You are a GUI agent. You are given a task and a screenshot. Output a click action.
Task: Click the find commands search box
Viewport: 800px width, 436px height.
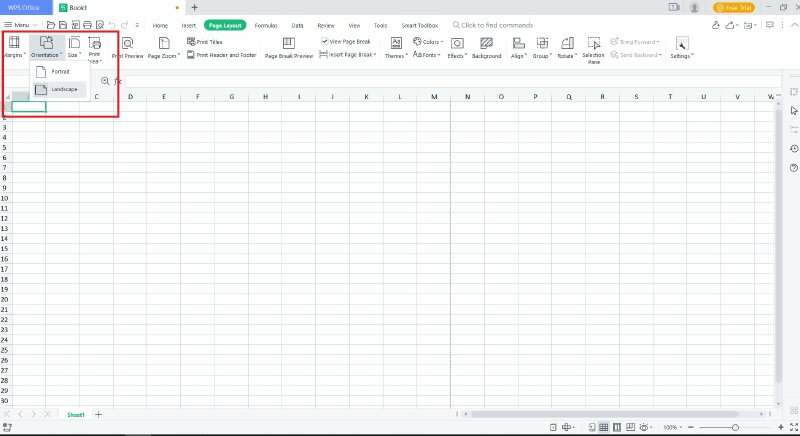[x=493, y=25]
